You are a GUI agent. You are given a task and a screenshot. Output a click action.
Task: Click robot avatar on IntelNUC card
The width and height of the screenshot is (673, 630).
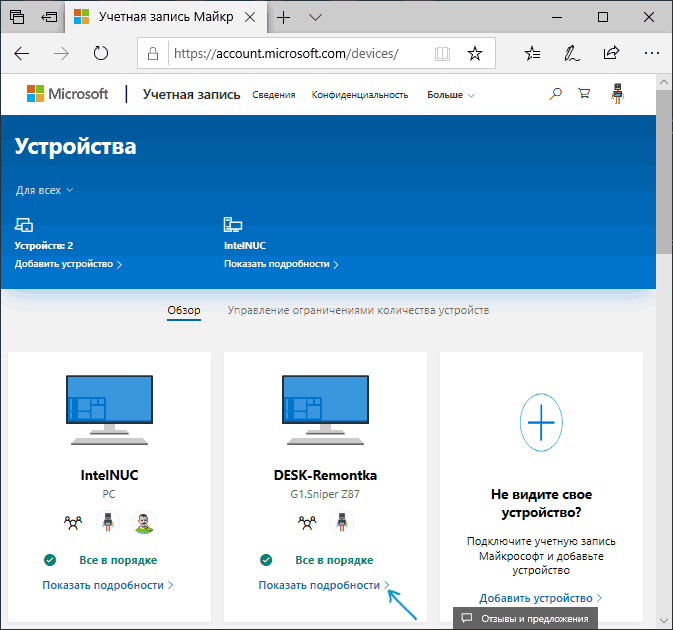click(108, 522)
